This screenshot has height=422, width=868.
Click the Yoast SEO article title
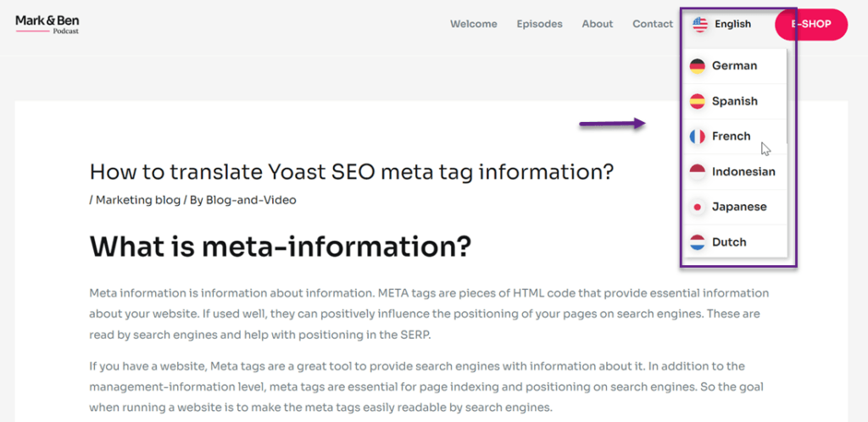pyautogui.click(x=352, y=172)
